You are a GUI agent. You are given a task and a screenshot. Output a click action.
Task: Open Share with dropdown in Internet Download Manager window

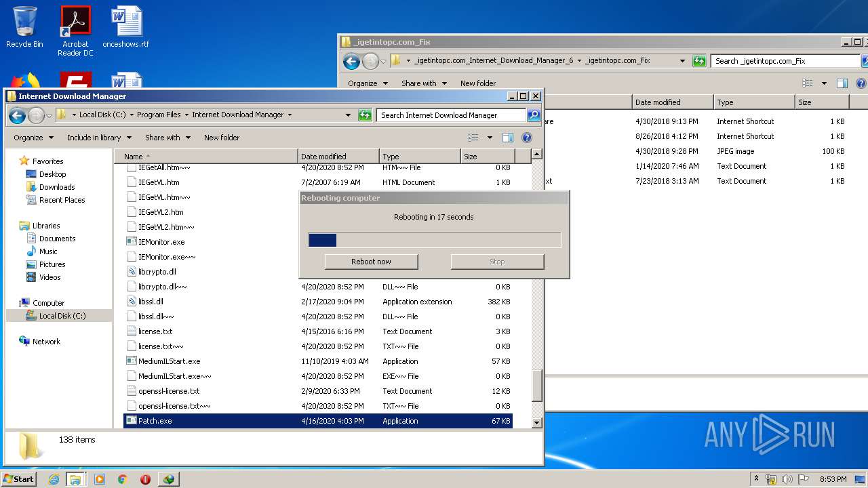167,138
